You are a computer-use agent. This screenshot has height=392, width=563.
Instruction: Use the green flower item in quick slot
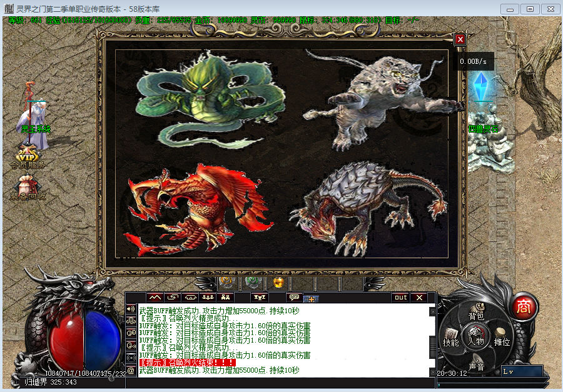pos(253,283)
